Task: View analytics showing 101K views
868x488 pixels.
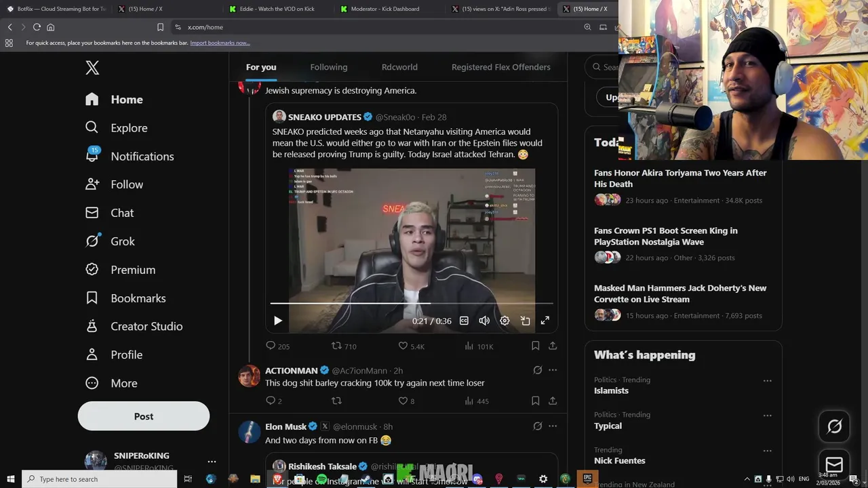Action: (x=478, y=346)
